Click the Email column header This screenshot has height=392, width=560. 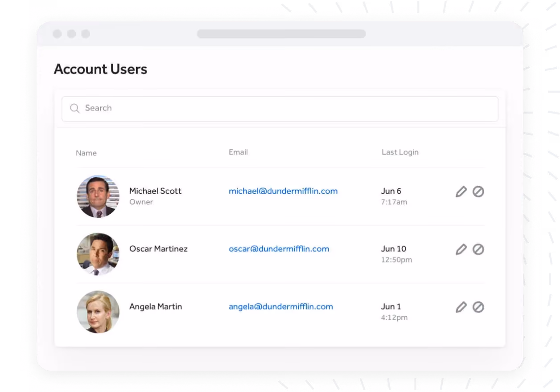coord(238,152)
